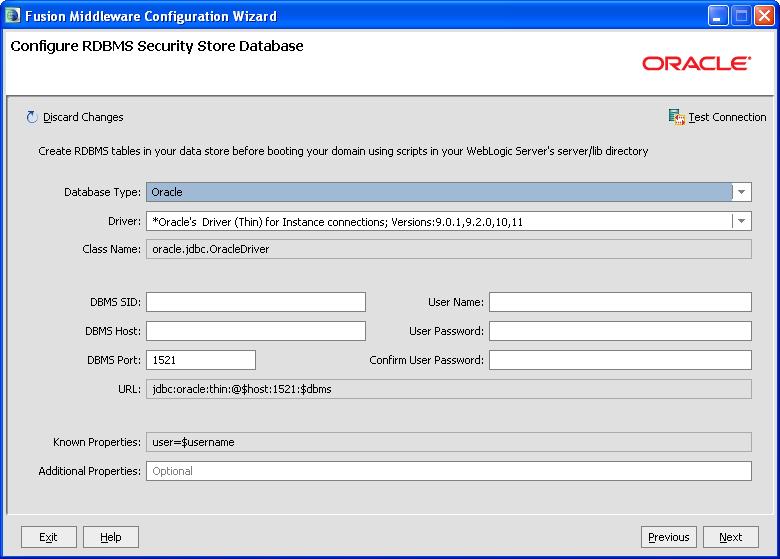The height and width of the screenshot is (559, 780).
Task: Go back with the Previous button
Action: click(669, 537)
